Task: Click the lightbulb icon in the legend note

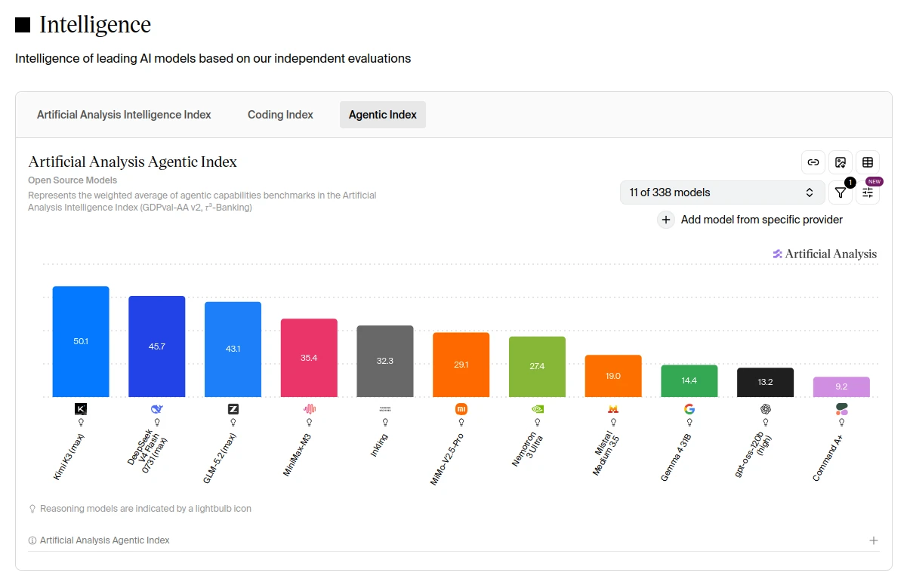Action: 32,509
